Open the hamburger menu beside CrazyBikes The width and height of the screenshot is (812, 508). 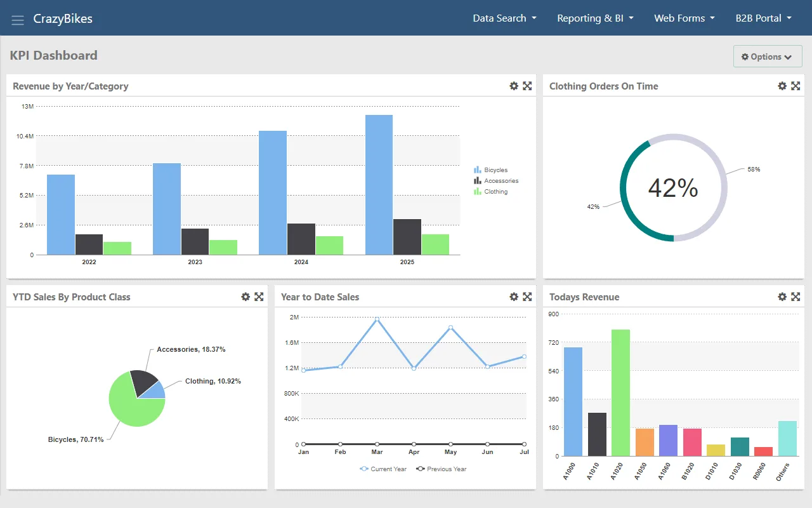click(x=18, y=19)
